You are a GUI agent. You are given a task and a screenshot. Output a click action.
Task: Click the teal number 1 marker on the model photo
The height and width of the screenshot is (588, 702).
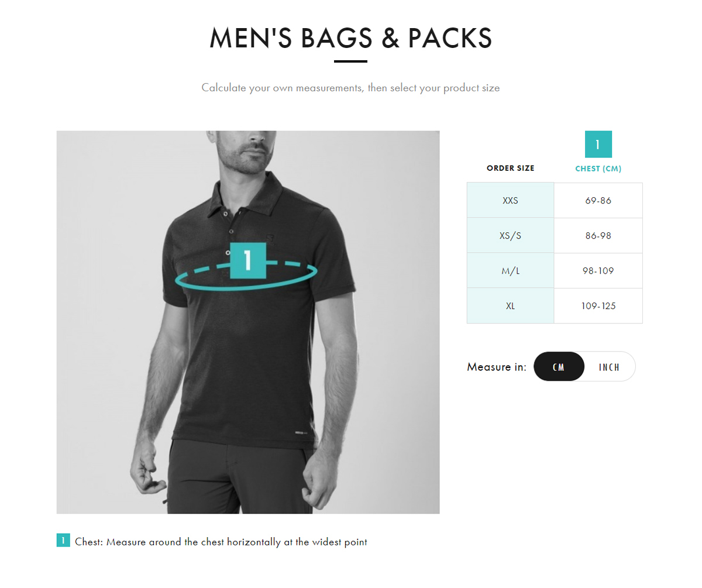click(248, 260)
